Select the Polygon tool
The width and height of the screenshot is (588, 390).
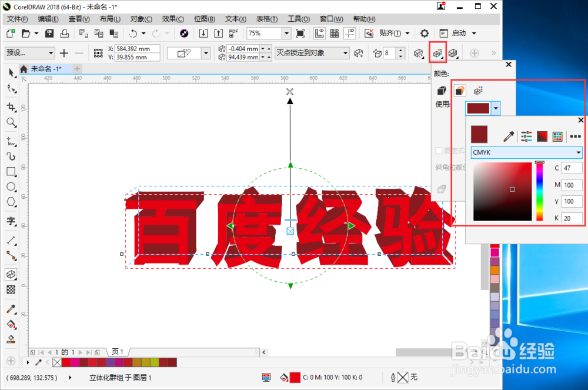point(11,202)
